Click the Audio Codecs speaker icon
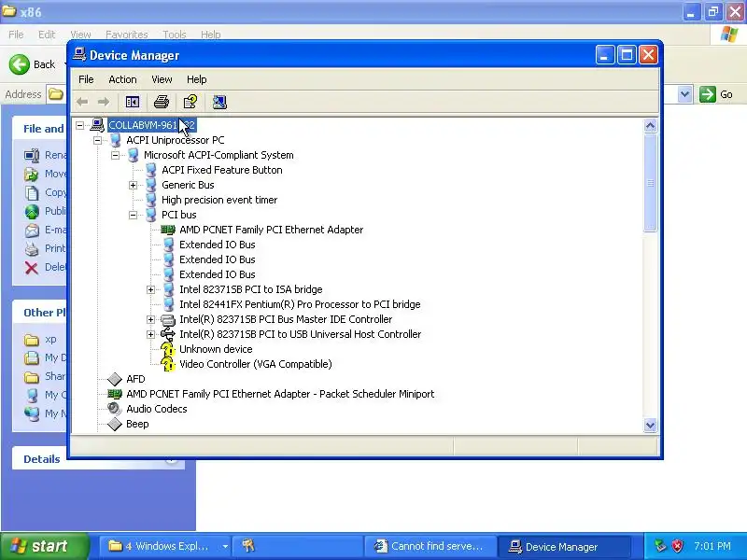The image size is (747, 560). 114,409
